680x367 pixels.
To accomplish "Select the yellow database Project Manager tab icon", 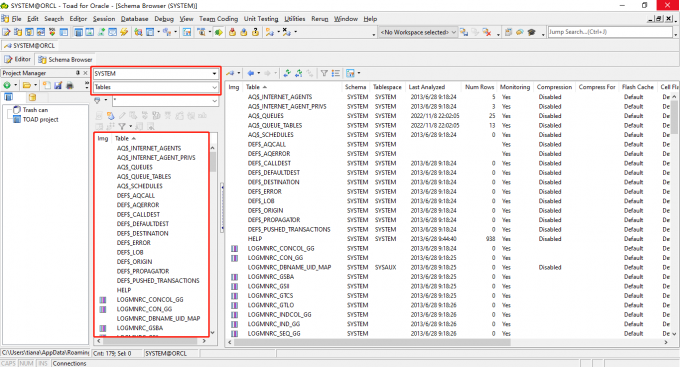I will click(32, 97).
